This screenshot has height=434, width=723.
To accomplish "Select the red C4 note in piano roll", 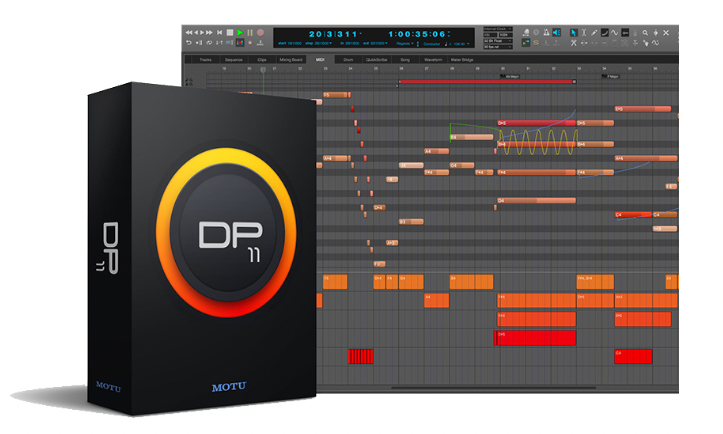I will 633,215.
